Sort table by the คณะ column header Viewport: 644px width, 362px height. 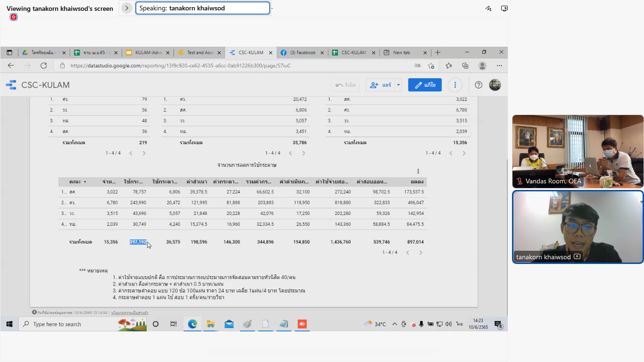pyautogui.click(x=75, y=181)
